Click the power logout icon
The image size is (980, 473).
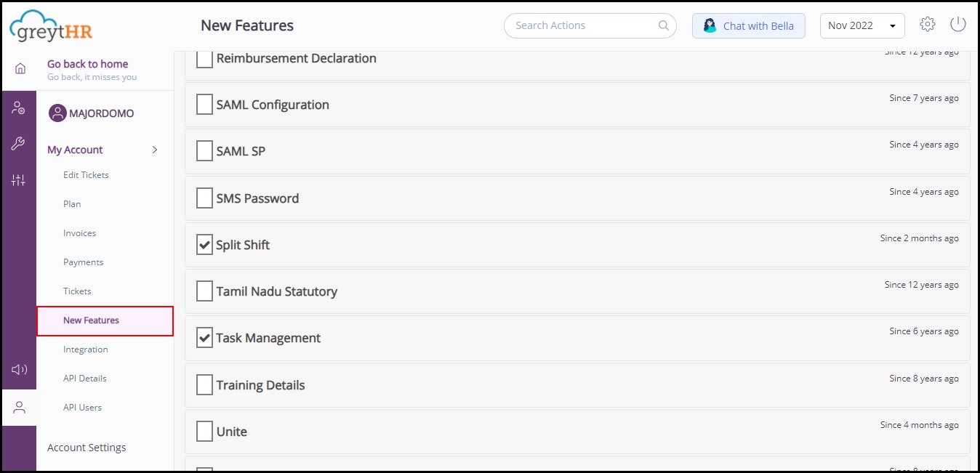click(958, 25)
